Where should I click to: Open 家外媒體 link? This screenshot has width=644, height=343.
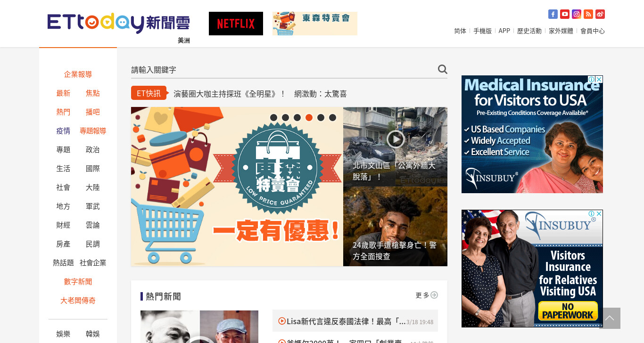[561, 31]
